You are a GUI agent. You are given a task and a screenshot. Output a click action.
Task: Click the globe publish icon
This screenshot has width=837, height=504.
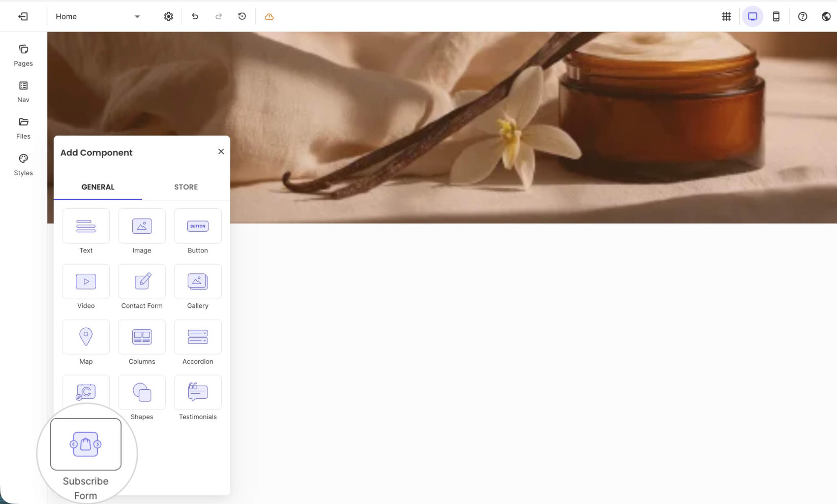point(826,16)
